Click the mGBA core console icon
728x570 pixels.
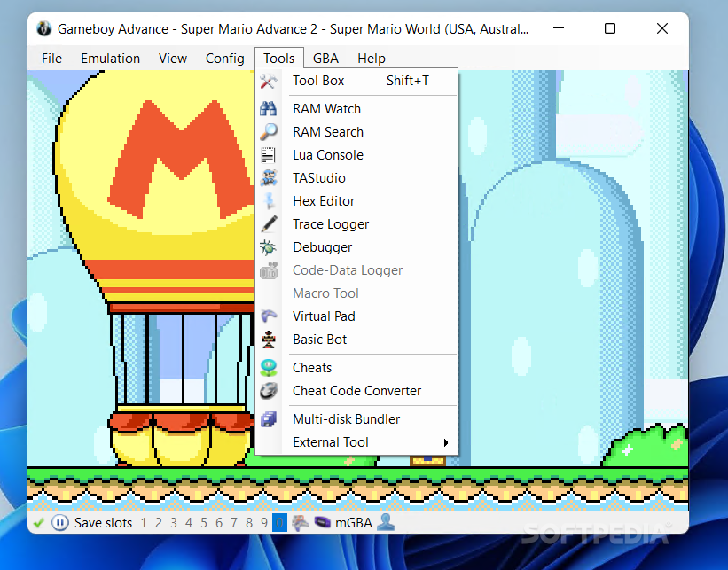[x=322, y=523]
